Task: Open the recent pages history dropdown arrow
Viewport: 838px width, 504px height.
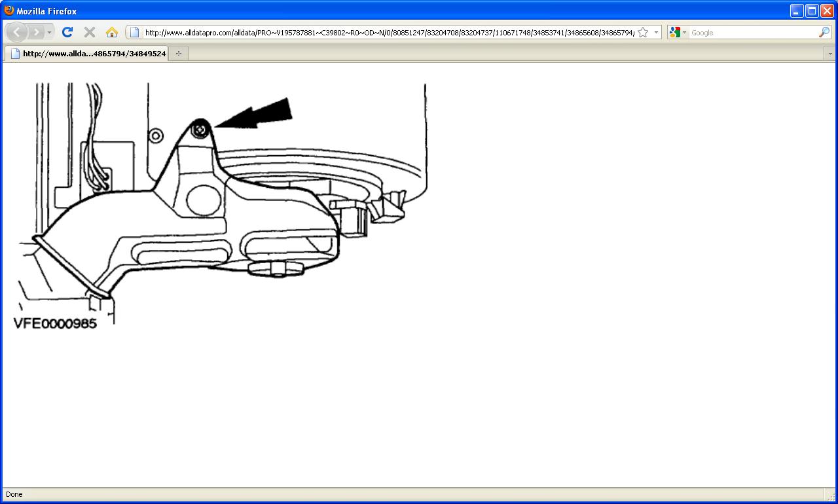Action: (49, 32)
